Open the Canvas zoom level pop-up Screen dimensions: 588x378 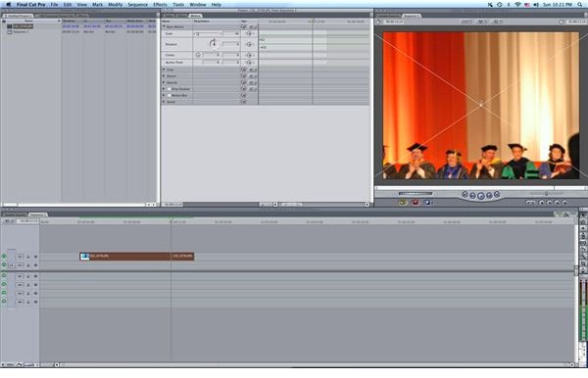pyautogui.click(x=466, y=22)
